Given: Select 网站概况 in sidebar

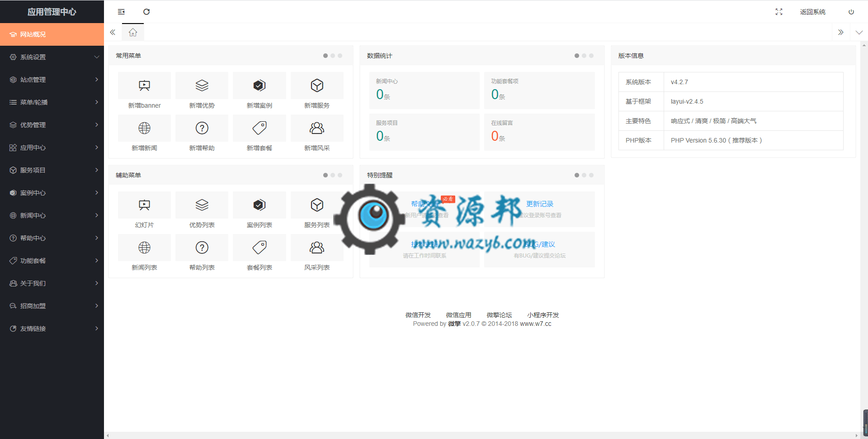Looking at the screenshot, I should coord(52,34).
